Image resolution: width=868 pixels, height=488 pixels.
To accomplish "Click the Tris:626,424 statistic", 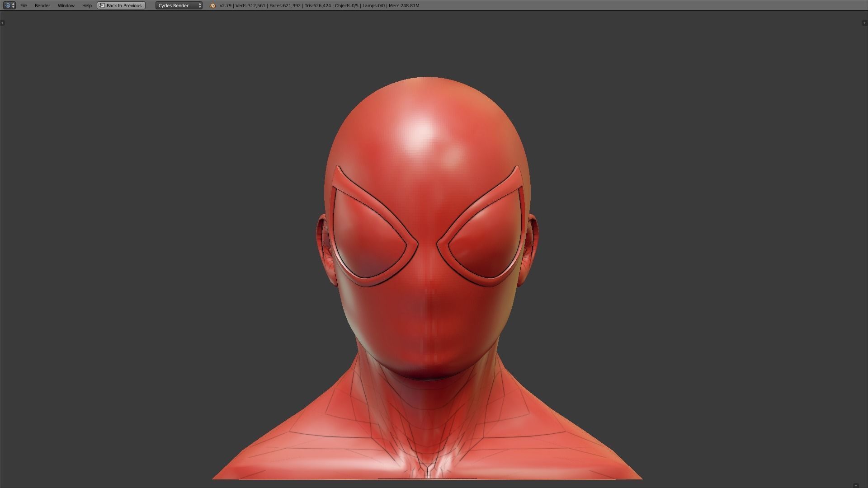I will point(318,5).
